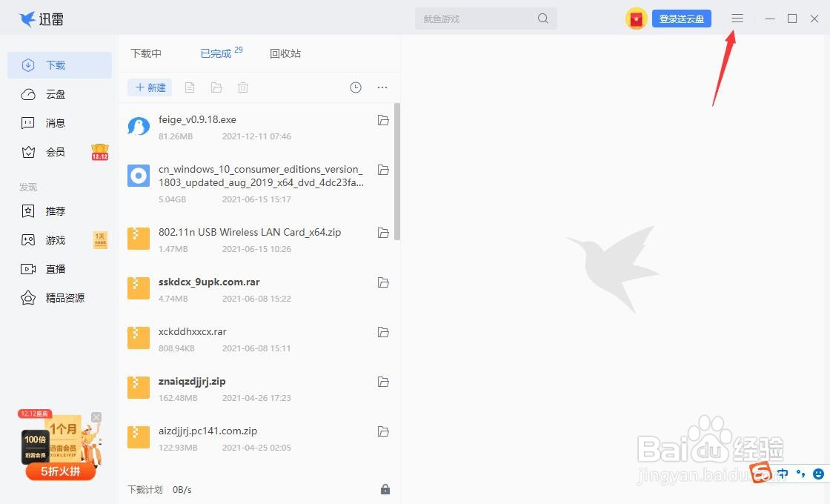Click the 5折火拼 promotion banner
Viewport: 830px width, 504px height.
click(x=60, y=471)
